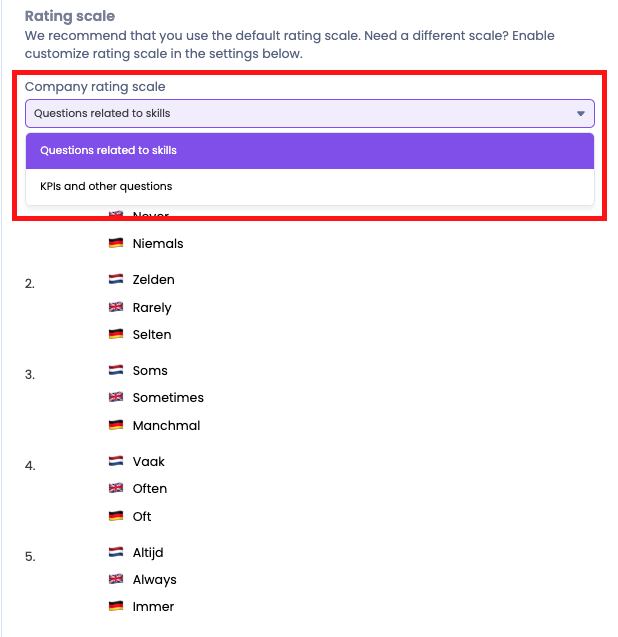Image resolution: width=618 pixels, height=637 pixels.
Task: Click the Dutch flag beside Zelden
Action: 116,280
